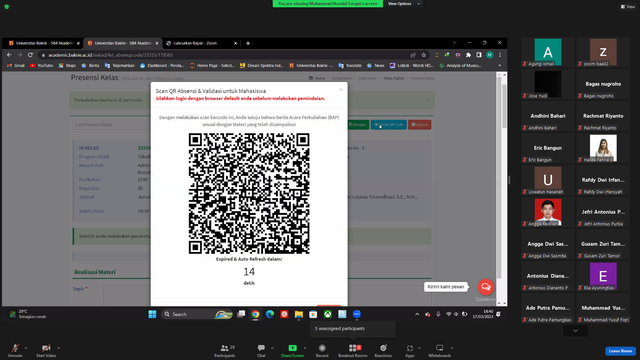Bookmark this page with the star icon
The height and width of the screenshot is (360, 640).
pos(424,55)
